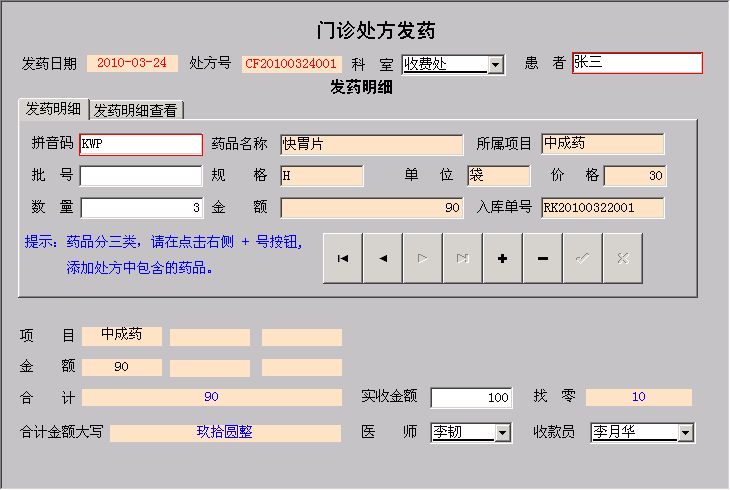This screenshot has width=730, height=490.
Task: Go to next record in navigator
Action: [x=423, y=258]
